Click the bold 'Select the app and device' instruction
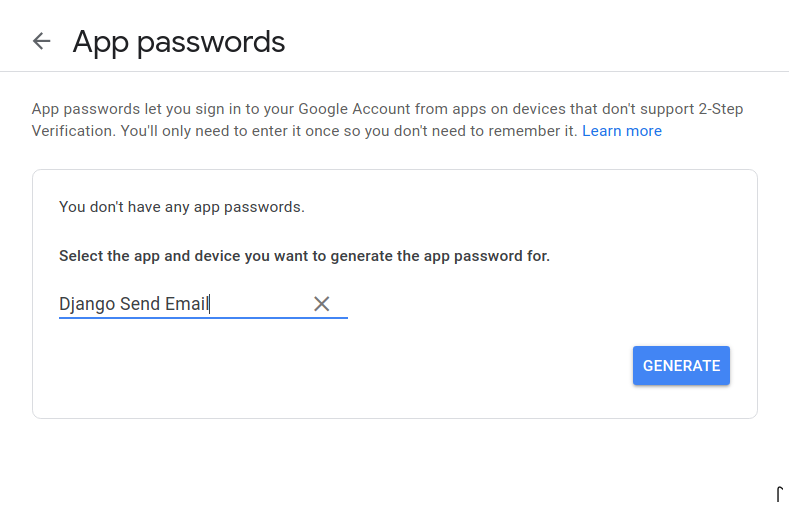Viewport: 789px width, 506px height. pos(304,256)
